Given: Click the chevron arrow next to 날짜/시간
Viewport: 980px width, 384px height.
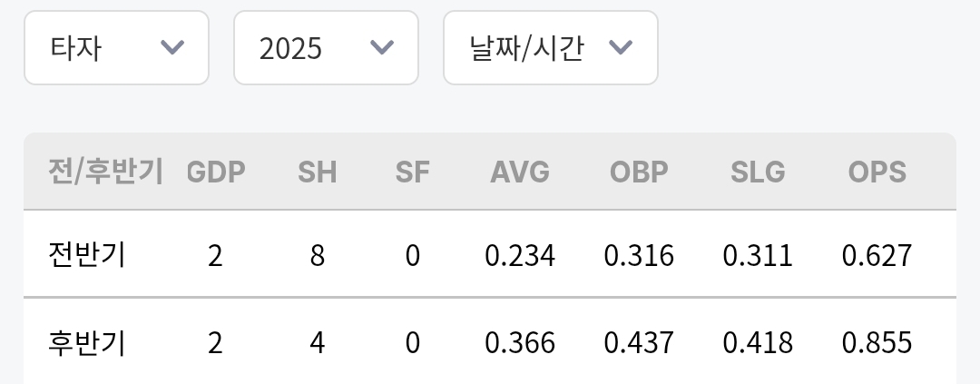Looking at the screenshot, I should click(x=621, y=48).
